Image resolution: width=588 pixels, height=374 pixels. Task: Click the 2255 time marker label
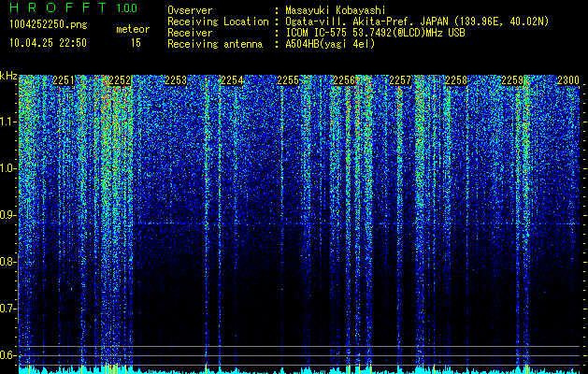pyautogui.click(x=288, y=80)
